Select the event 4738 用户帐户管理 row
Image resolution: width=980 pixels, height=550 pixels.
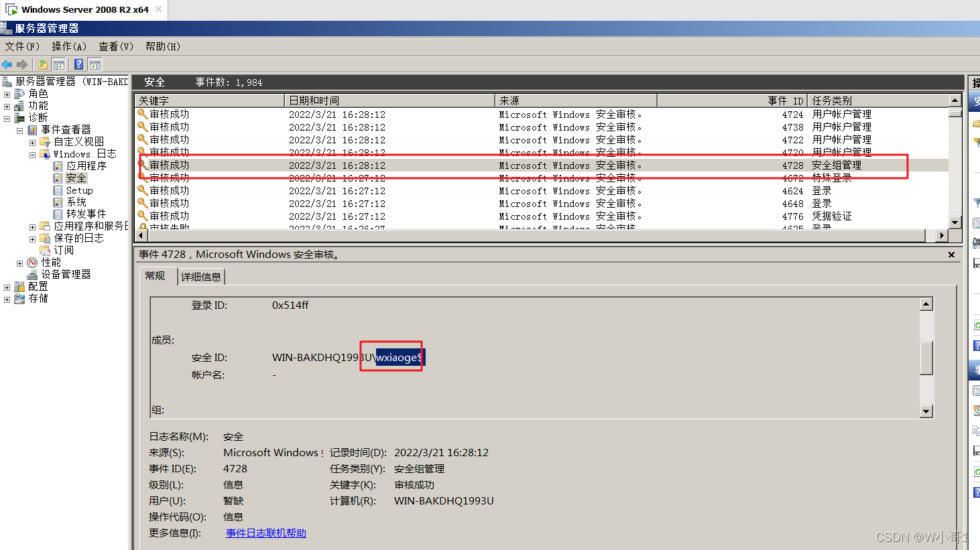pyautogui.click(x=542, y=127)
